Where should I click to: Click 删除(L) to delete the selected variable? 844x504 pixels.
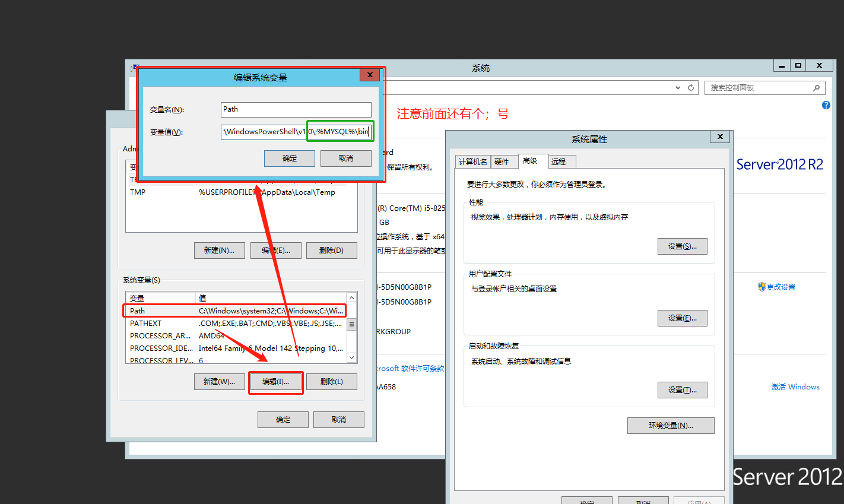click(331, 381)
